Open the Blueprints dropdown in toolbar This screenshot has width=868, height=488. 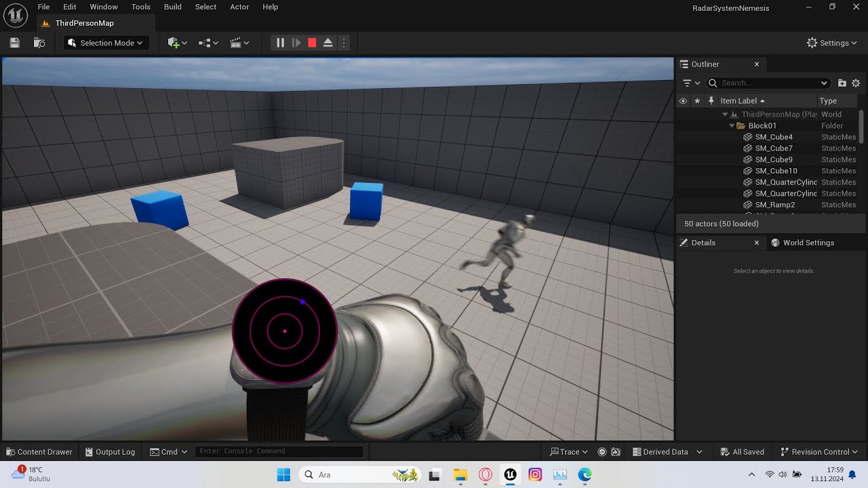click(208, 43)
